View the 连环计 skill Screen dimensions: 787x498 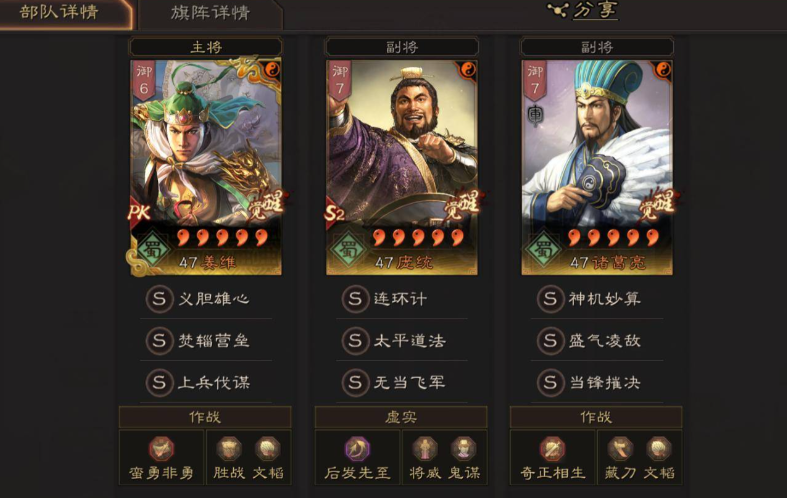402,299
